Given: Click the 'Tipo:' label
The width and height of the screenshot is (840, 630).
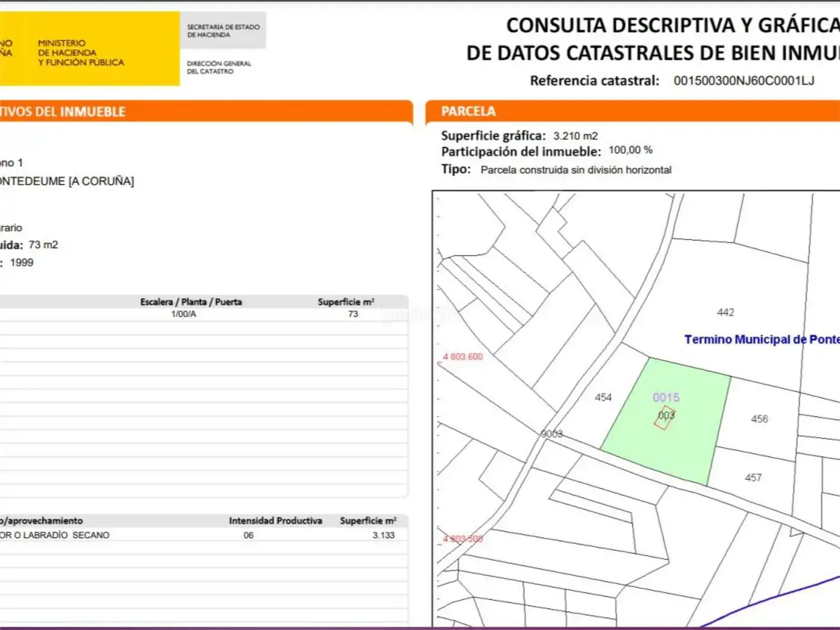Looking at the screenshot, I should 456,169.
